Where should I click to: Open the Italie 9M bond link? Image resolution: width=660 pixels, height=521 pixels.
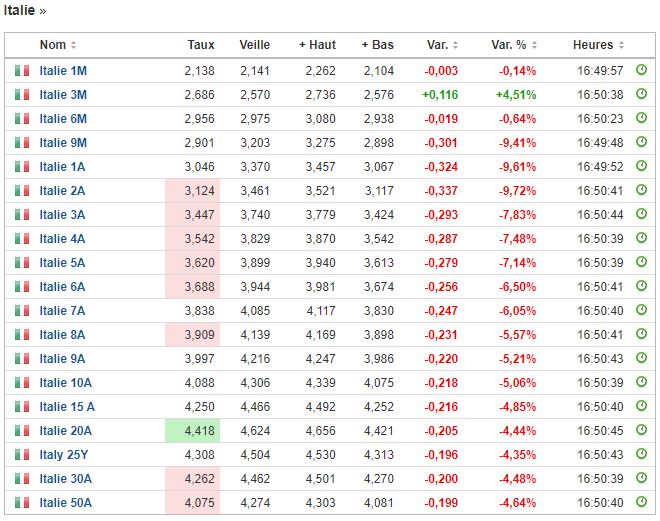63,143
